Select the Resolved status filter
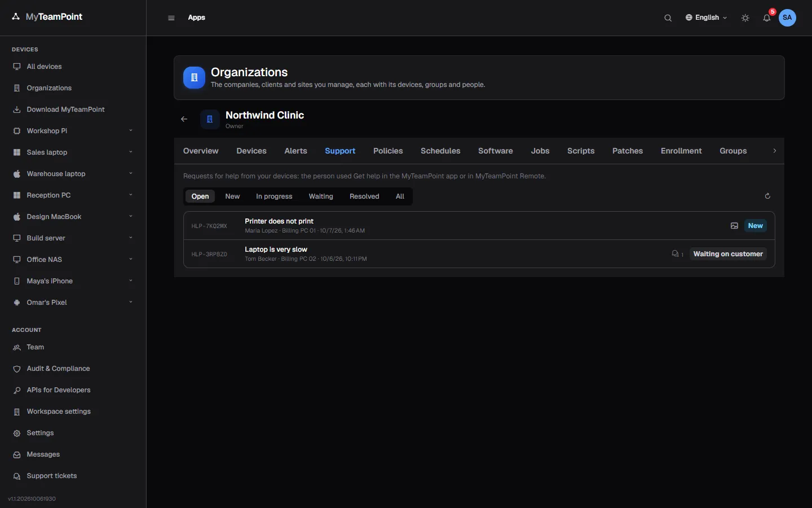 pos(364,196)
